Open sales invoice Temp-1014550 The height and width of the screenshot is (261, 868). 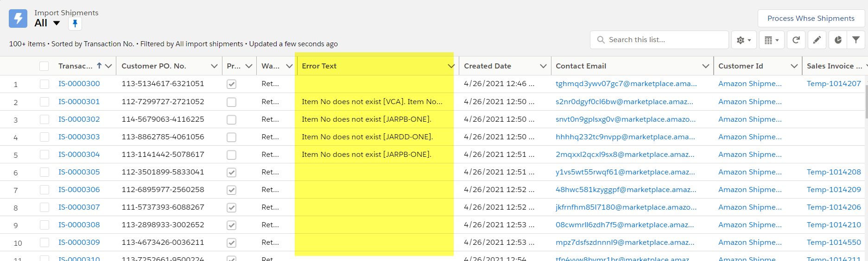(834, 242)
